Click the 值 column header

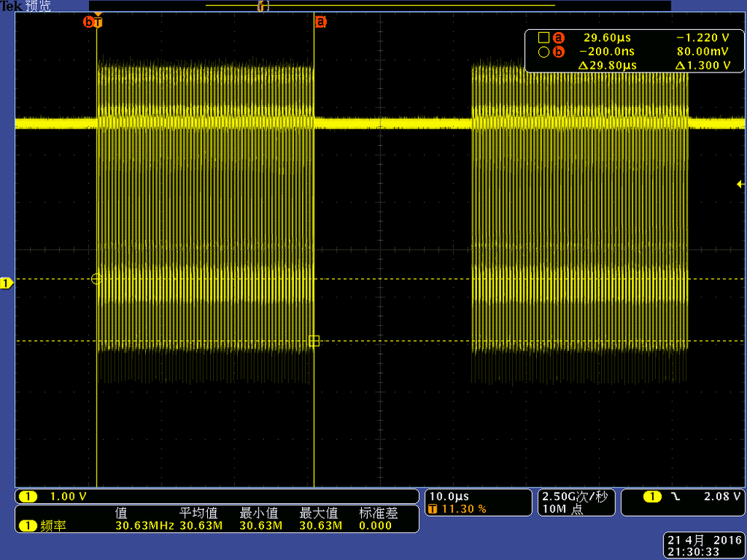pos(121,514)
